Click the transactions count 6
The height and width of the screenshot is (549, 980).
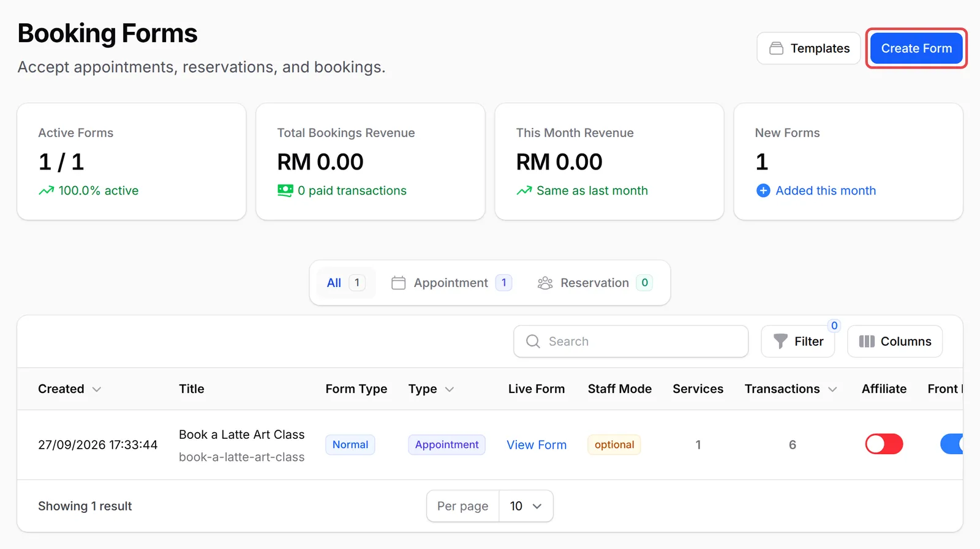[x=793, y=445]
